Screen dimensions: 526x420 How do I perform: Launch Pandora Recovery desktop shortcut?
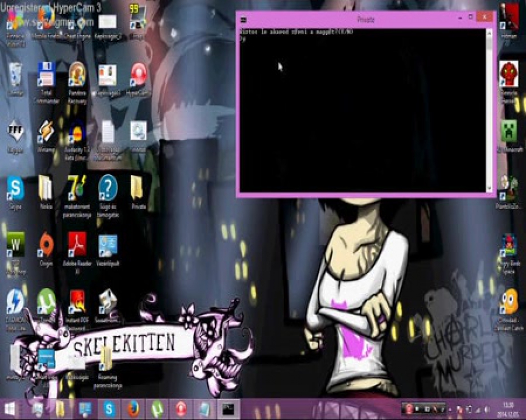click(77, 82)
